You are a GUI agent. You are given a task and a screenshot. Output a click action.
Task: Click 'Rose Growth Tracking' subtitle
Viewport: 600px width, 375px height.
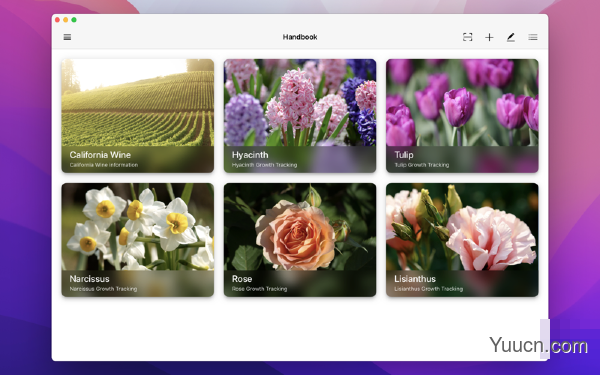tap(259, 289)
